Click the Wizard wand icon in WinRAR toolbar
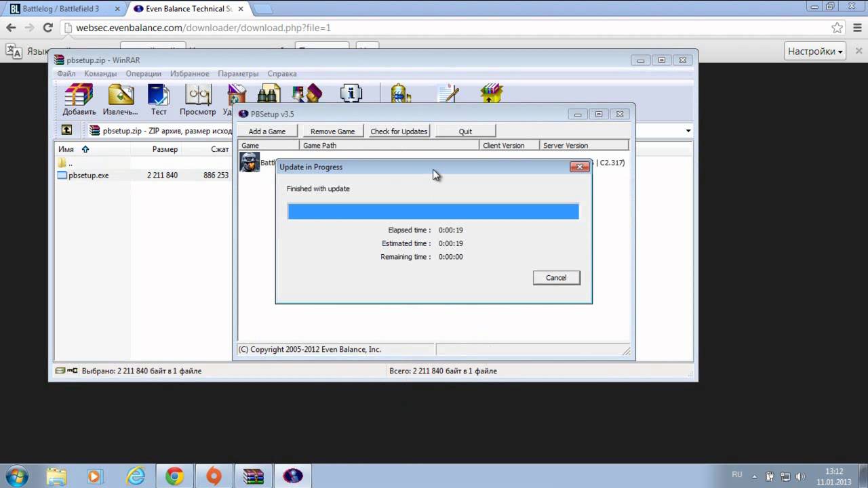Screen dimensions: 868x488 point(307,94)
